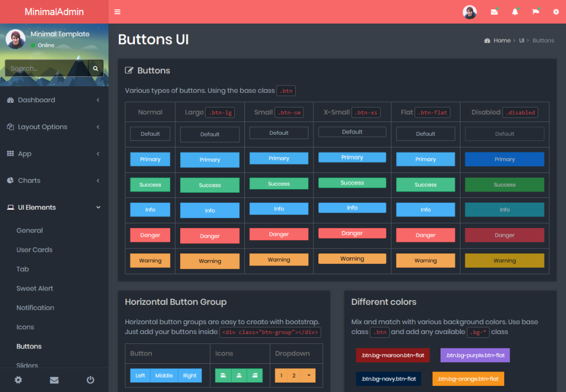The image size is (566, 392).
Task: Click the purple .btn.bg-purple.btn-flat button
Action: pyautogui.click(x=475, y=355)
